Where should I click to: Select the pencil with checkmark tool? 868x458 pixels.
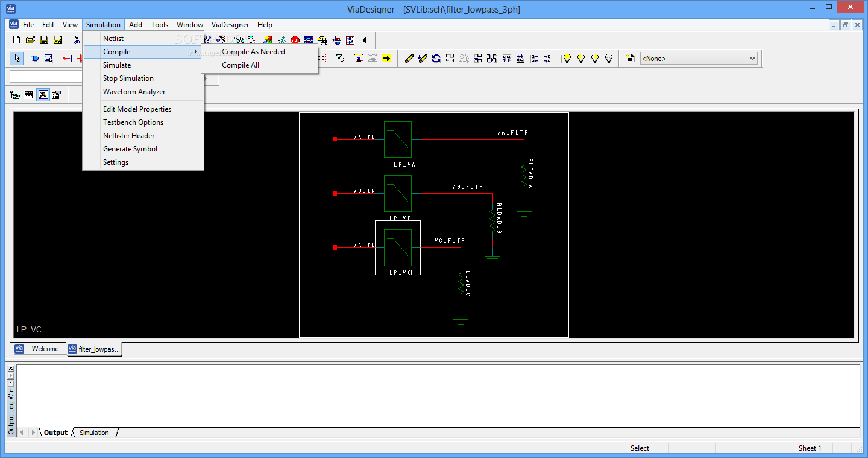(x=423, y=59)
